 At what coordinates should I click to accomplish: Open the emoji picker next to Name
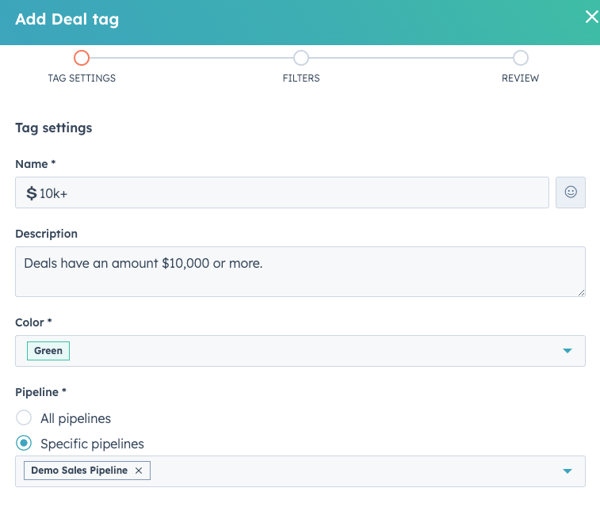tap(571, 192)
